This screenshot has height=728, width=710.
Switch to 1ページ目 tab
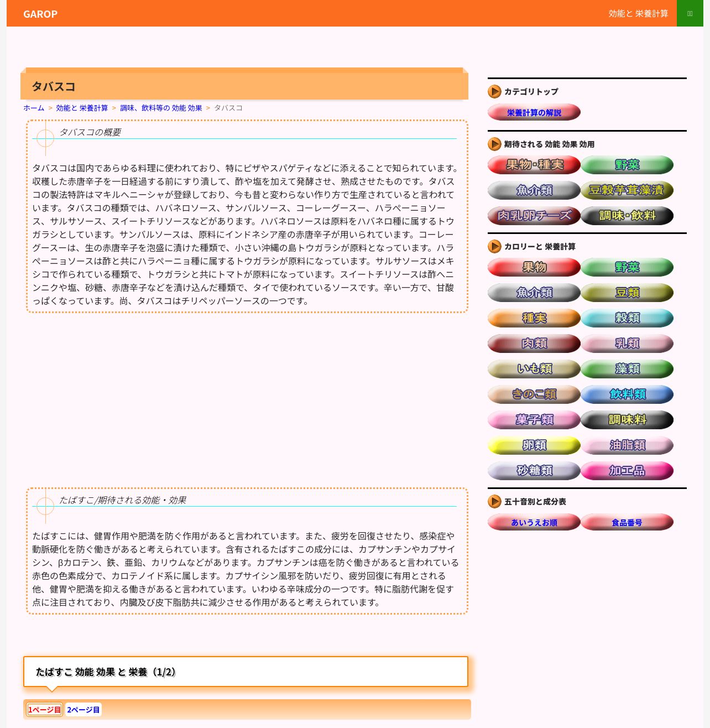[44, 710]
